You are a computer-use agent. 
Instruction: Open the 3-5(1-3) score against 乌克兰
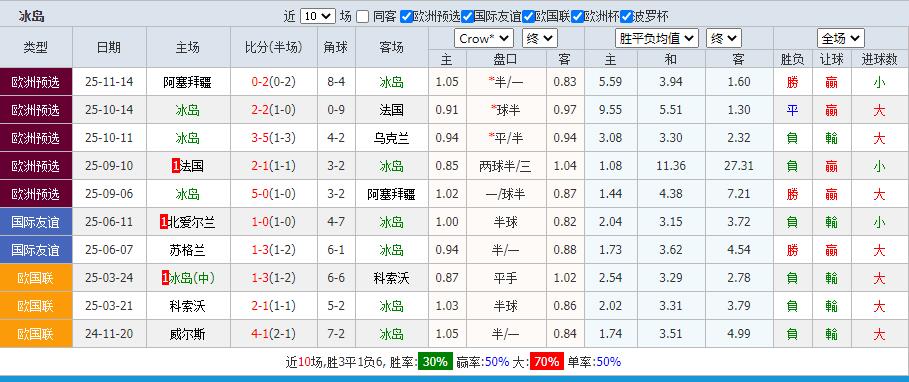pyautogui.click(x=274, y=138)
